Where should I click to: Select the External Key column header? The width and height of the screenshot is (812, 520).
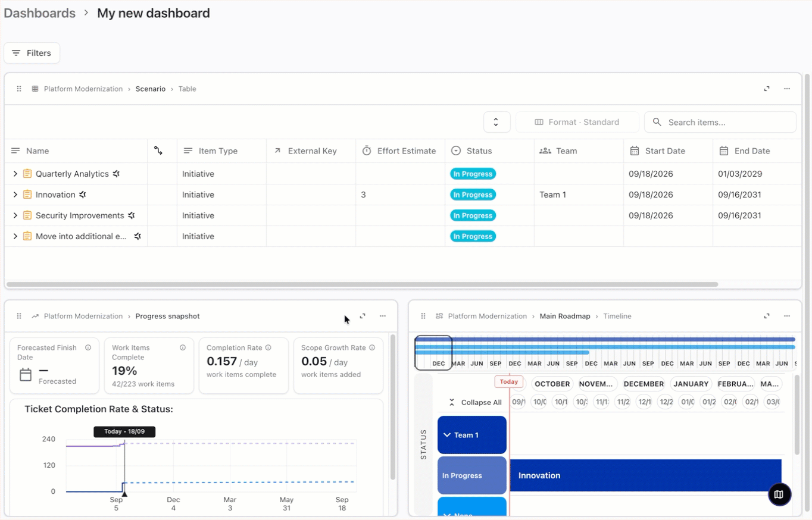[x=311, y=151]
